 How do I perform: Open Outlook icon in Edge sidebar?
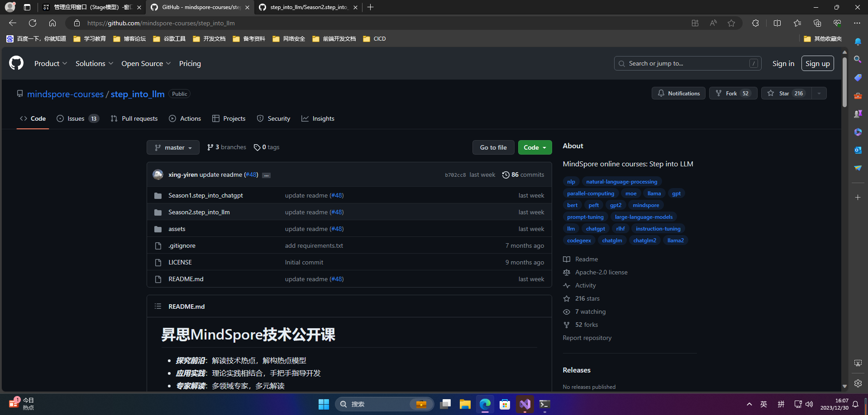point(858,150)
